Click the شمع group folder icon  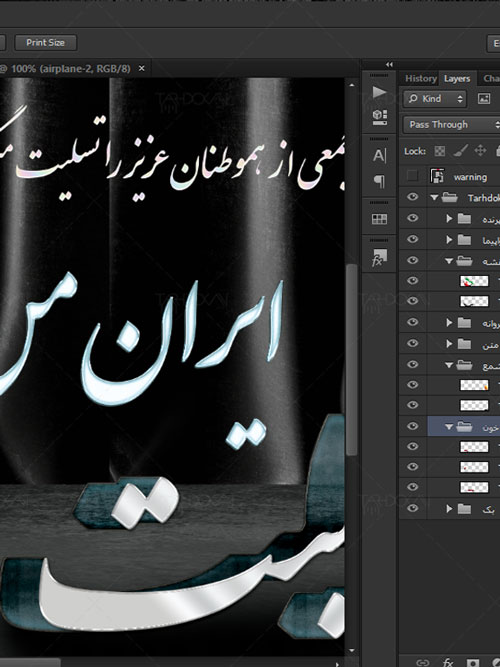[464, 365]
